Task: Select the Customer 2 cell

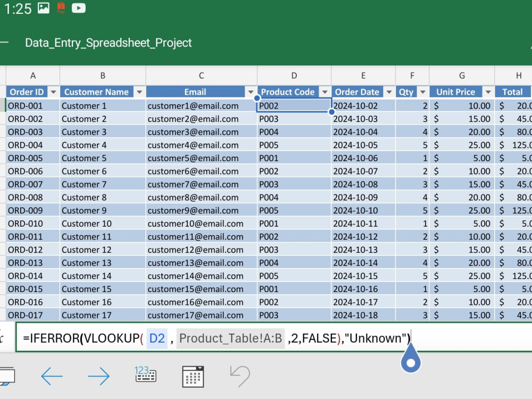Action: (x=103, y=119)
